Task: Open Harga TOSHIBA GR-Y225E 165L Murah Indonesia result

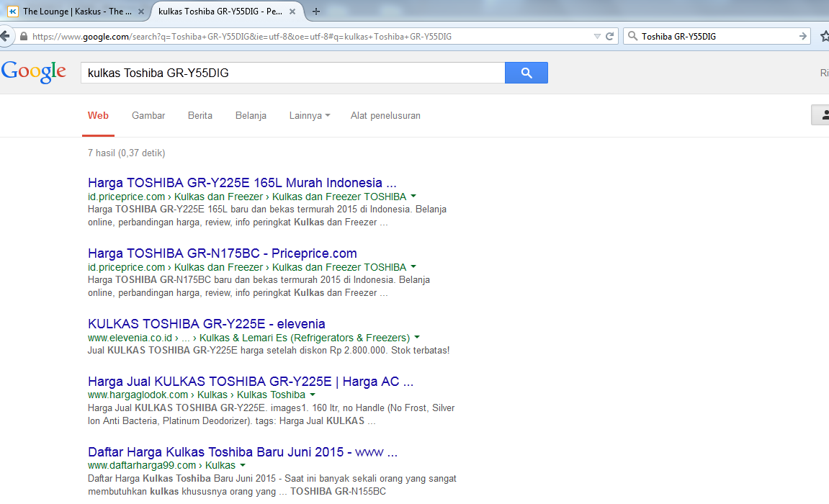Action: (x=242, y=183)
